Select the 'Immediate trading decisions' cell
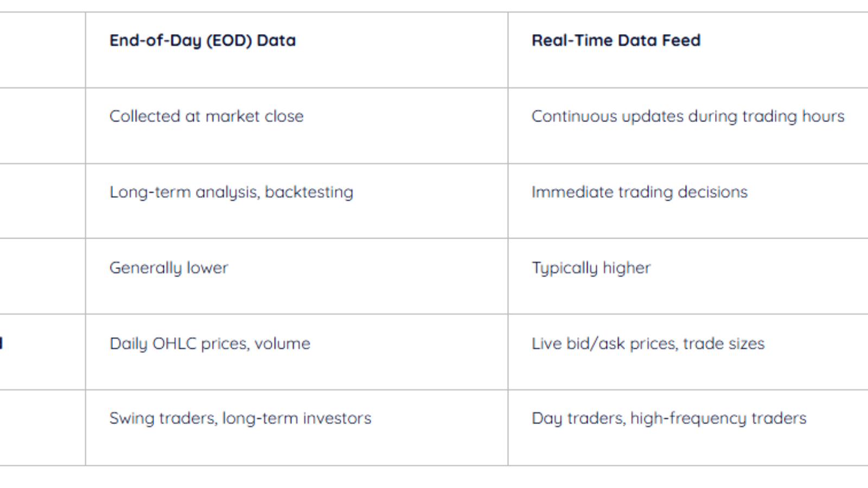The width and height of the screenshot is (868, 488). pyautogui.click(x=639, y=192)
